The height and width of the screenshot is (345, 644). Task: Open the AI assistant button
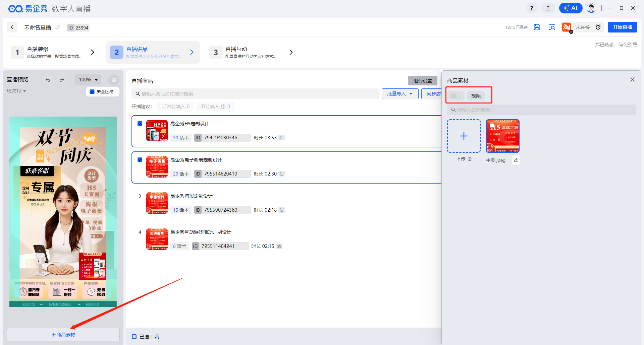point(571,8)
